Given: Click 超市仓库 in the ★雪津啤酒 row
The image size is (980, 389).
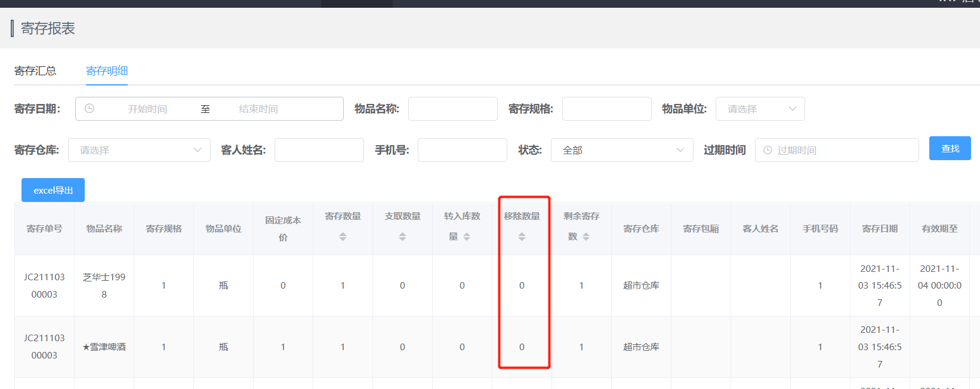Looking at the screenshot, I should tap(641, 347).
